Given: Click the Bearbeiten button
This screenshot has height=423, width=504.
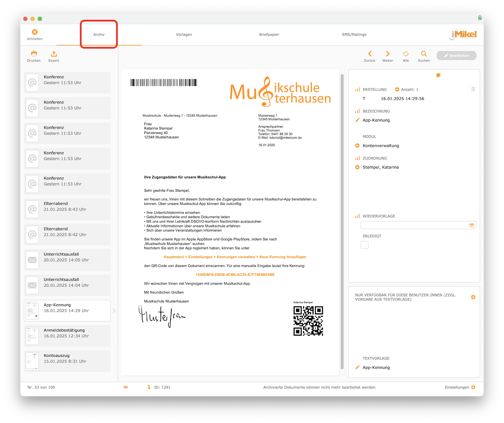Looking at the screenshot, I should (457, 55).
